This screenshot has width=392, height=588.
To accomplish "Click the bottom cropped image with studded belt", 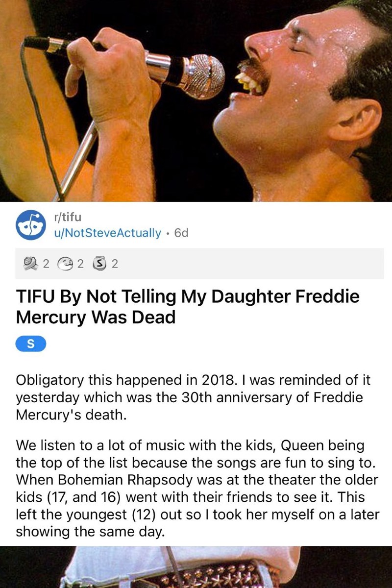I will pyautogui.click(x=196, y=567).
